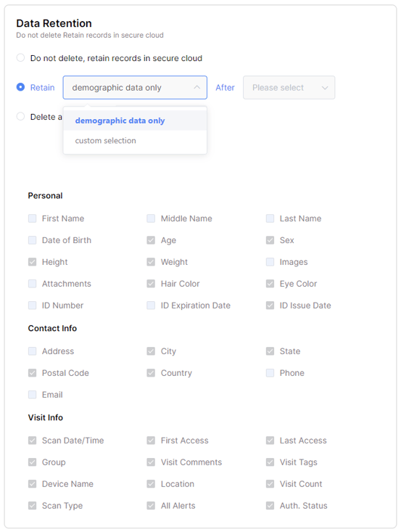Choose the Delete radio option
Screen dimensions: 401x532
coord(21,116)
